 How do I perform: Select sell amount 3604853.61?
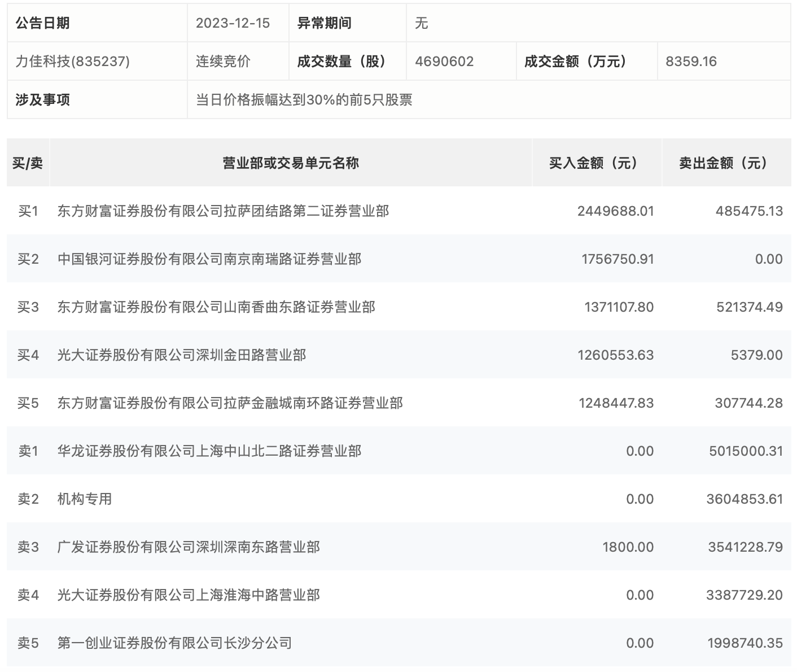coord(745,499)
